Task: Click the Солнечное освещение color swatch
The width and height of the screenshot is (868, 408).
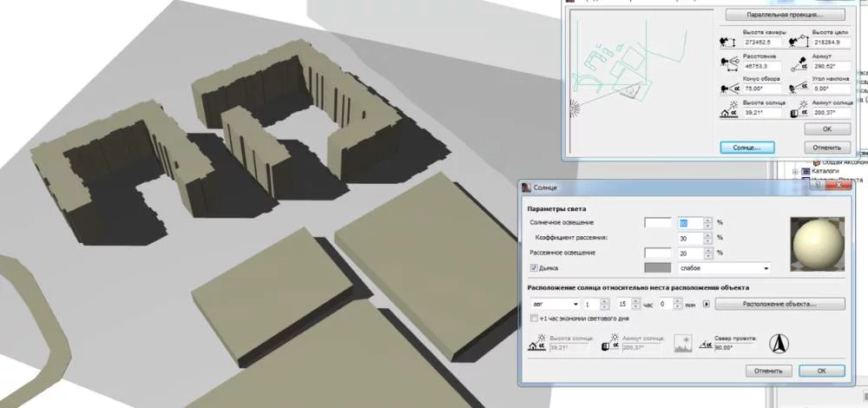Action: pos(658,222)
